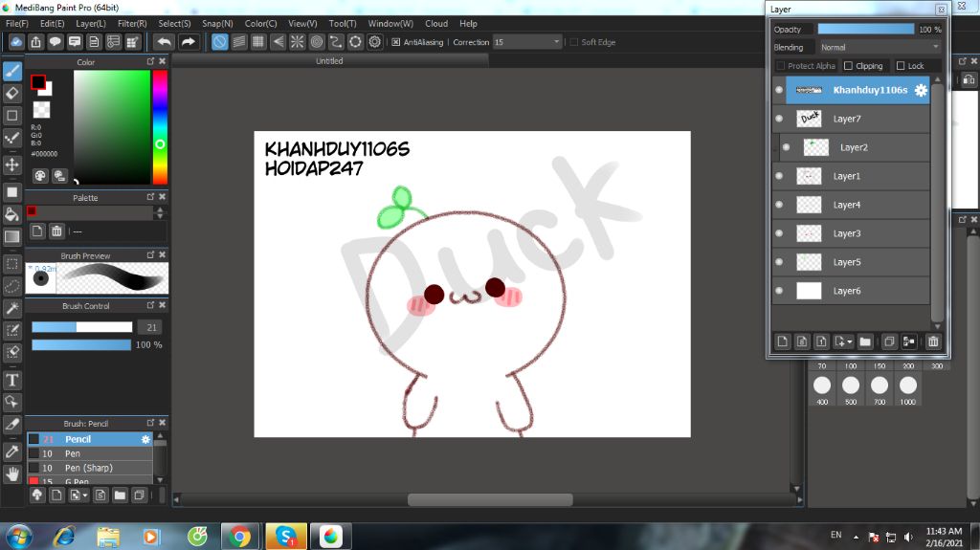Click the Redo arrow in the toolbar

pos(188,42)
